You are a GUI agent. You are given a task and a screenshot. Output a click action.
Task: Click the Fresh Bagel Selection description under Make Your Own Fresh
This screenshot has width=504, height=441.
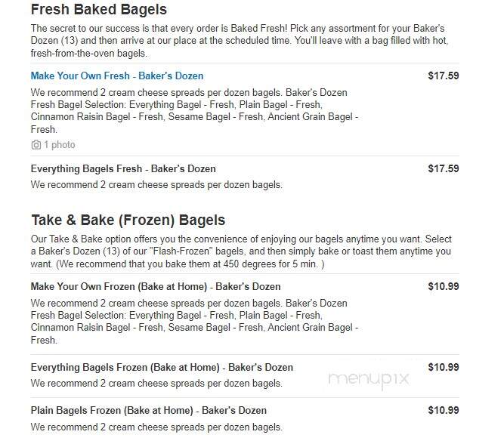[x=194, y=111]
